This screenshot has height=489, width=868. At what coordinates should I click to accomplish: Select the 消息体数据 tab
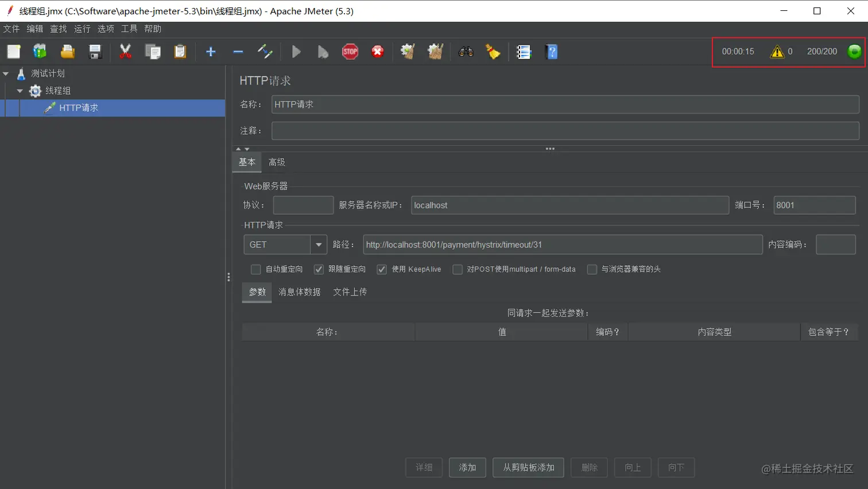coord(300,292)
